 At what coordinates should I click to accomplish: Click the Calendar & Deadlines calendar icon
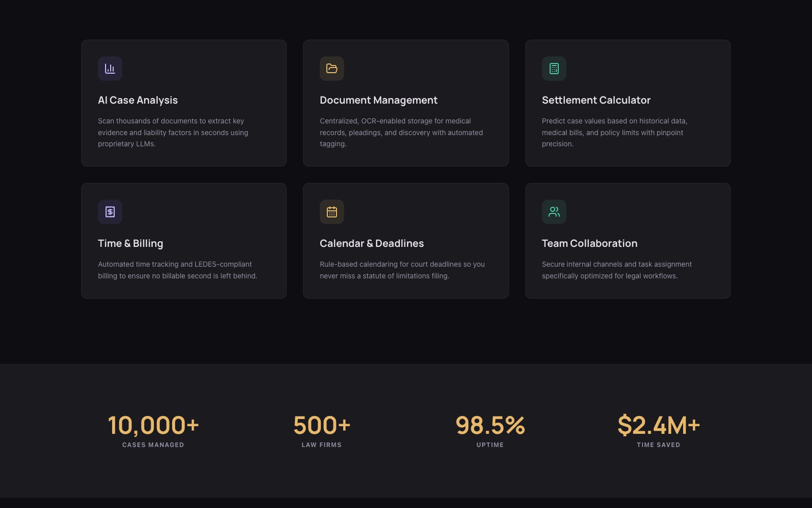(332, 212)
